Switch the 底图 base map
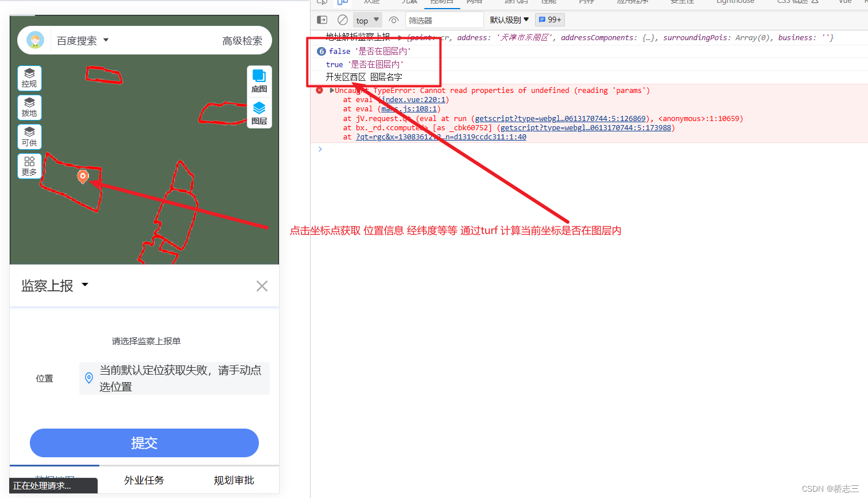The image size is (868, 498). (259, 81)
